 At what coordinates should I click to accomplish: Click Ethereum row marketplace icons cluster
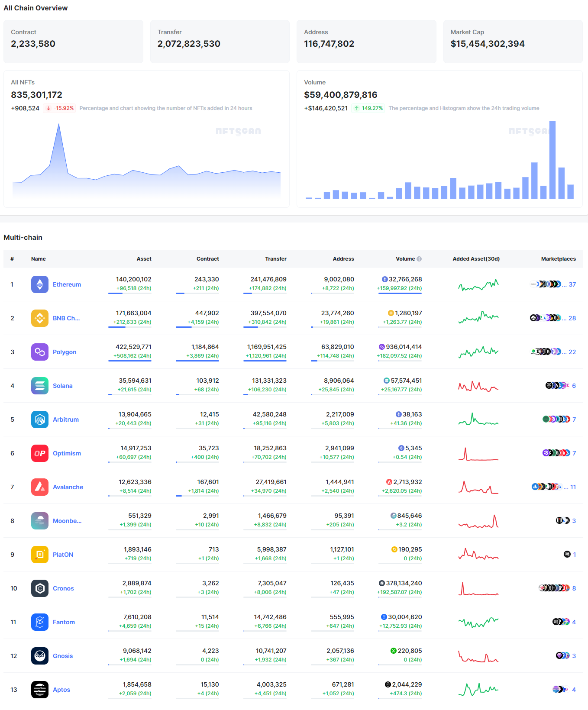[546, 284]
